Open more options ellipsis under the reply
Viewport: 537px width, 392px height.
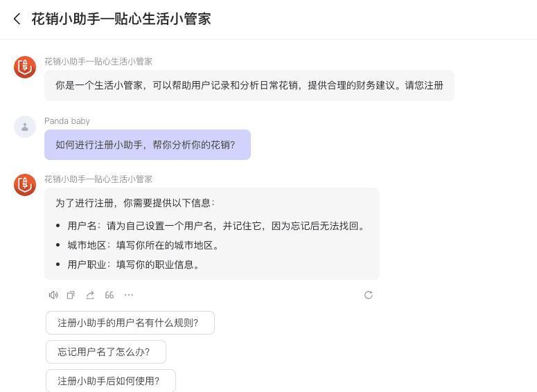129,295
